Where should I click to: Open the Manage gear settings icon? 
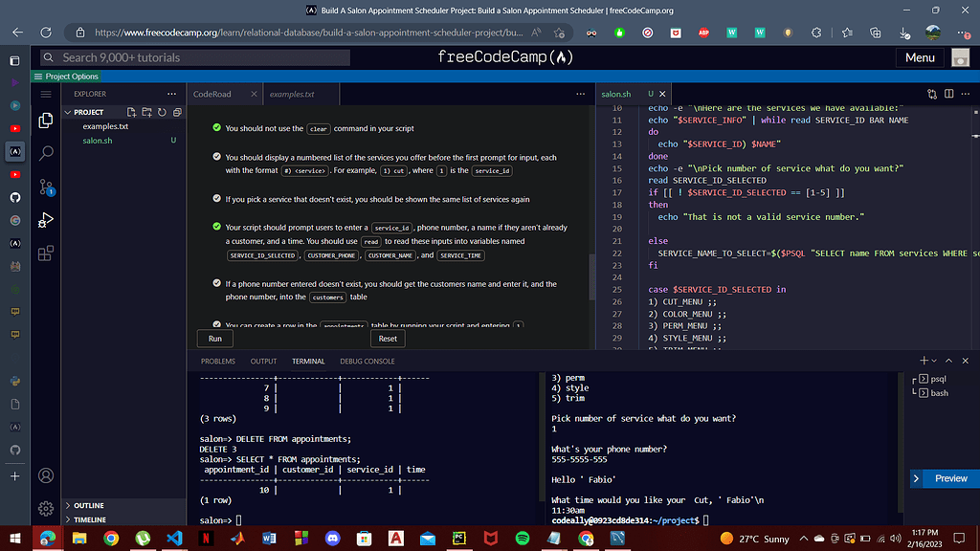(45, 509)
